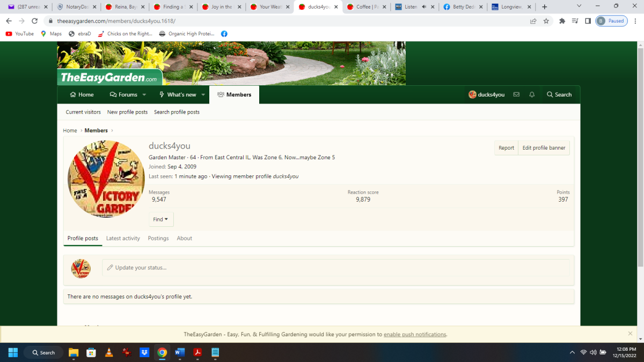The height and width of the screenshot is (362, 644).
Task: Switch to the Latest activity tab
Action: pos(123,238)
